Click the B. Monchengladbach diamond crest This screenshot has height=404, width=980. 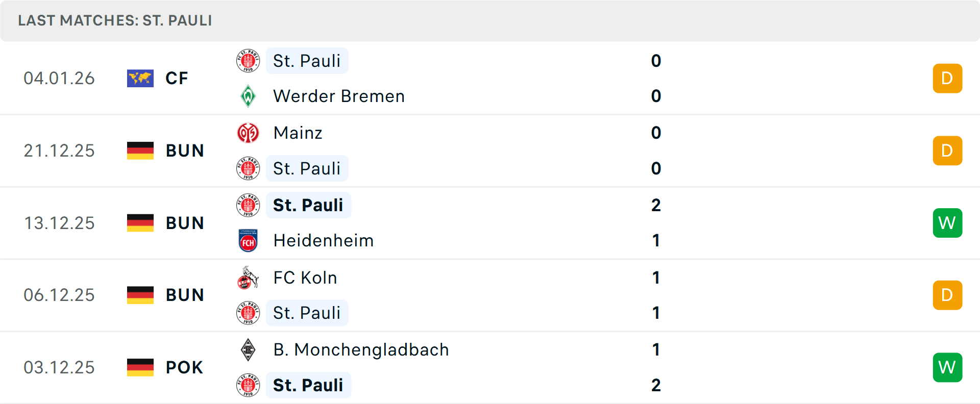coord(248,350)
